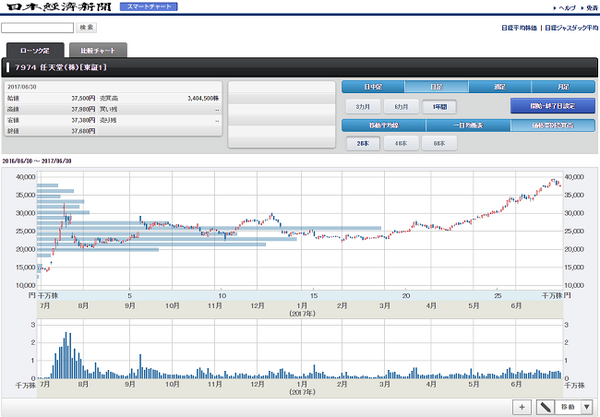This screenshot has width=600, height=417.
Task: Focus the stock search input field
Action: [x=38, y=28]
